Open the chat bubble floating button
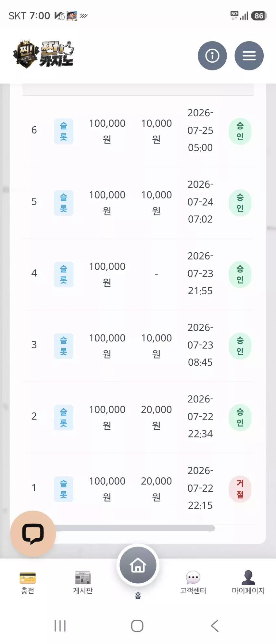276x644 pixels. (x=33, y=533)
